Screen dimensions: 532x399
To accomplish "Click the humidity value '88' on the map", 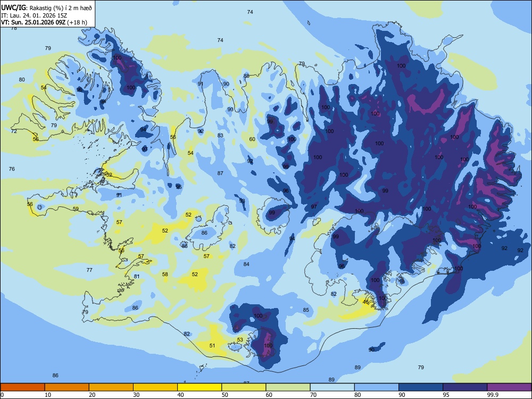I will (246, 76).
